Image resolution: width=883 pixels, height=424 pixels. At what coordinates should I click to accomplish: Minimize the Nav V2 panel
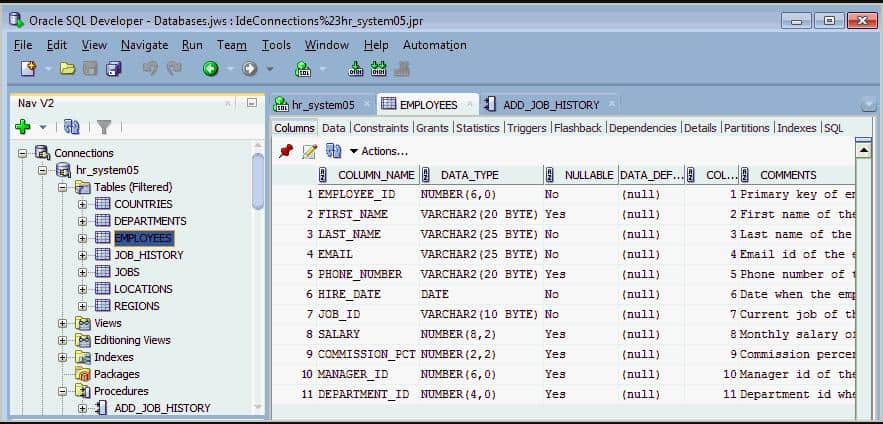(252, 103)
